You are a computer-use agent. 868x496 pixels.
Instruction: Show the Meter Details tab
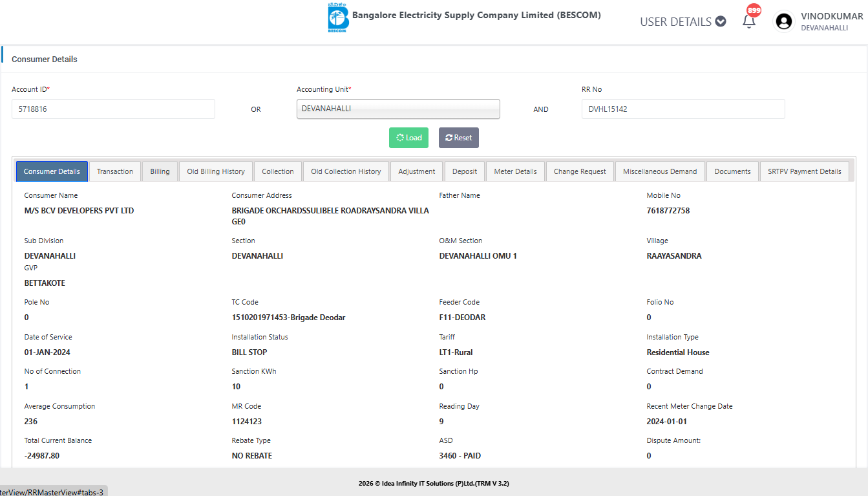pyautogui.click(x=515, y=171)
